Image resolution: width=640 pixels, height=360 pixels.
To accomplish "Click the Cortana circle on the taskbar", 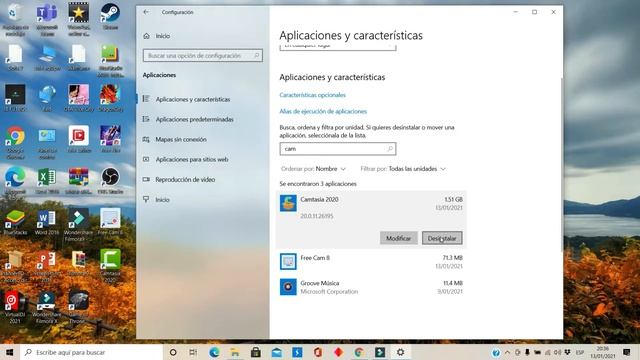I will coord(173,352).
